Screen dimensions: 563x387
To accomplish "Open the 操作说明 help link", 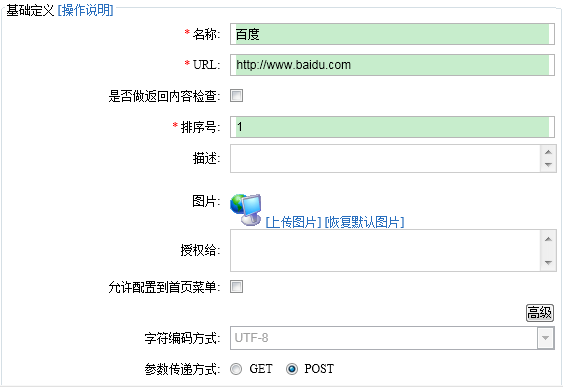I will (x=85, y=10).
